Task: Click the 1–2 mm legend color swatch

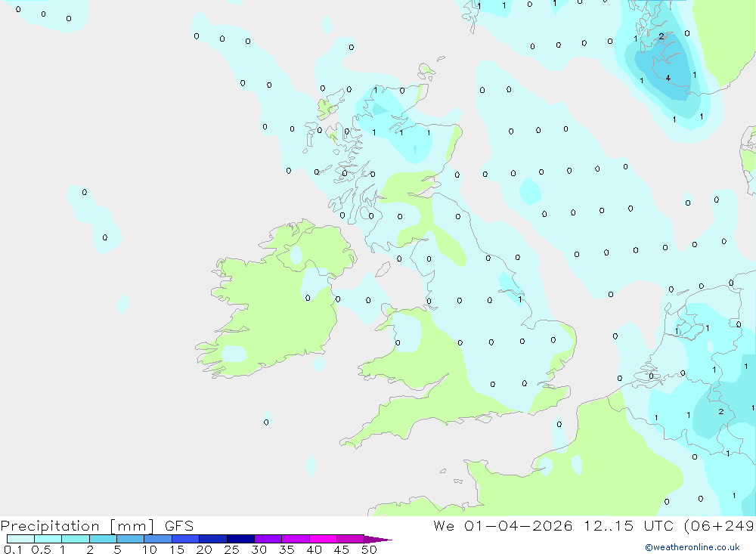Action: 76,539
